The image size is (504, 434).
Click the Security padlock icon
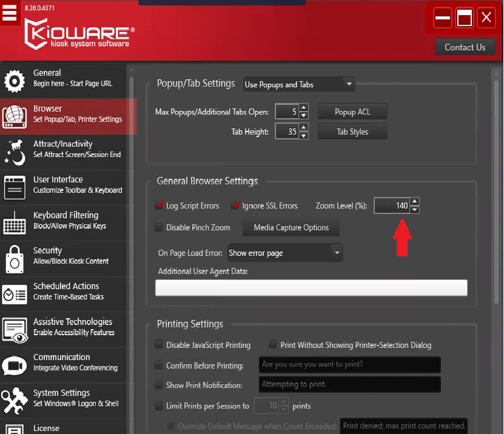(15, 258)
